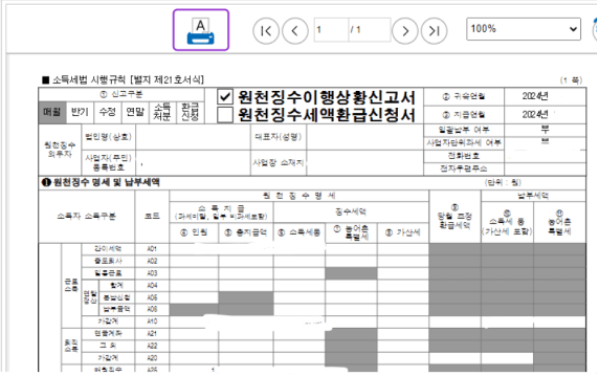This screenshot has height=374, width=597.
Task: Click code cell A01
Action: tap(152, 249)
